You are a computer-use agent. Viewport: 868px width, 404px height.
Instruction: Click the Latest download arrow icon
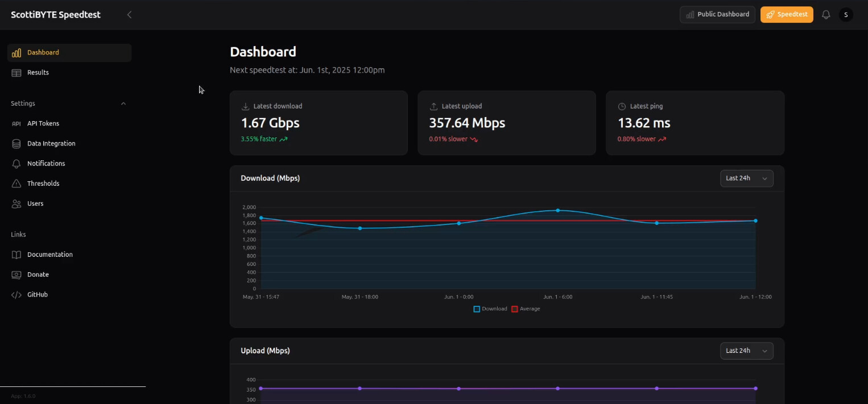(246, 106)
